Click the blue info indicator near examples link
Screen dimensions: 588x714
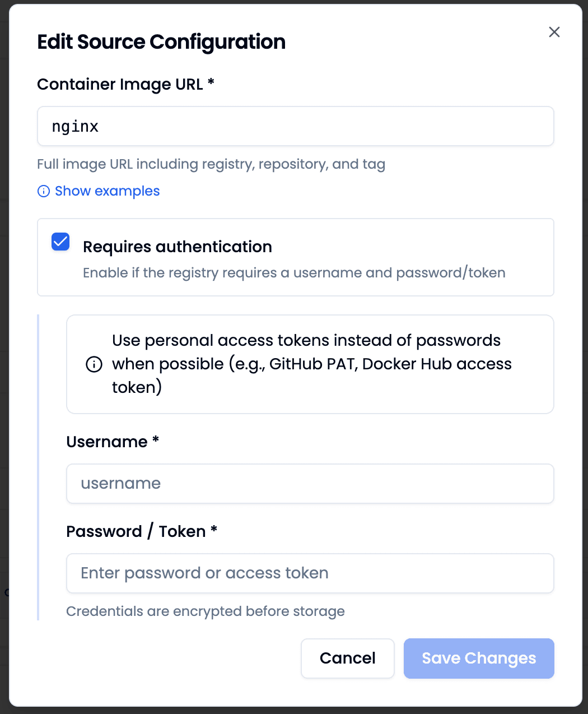(x=44, y=192)
